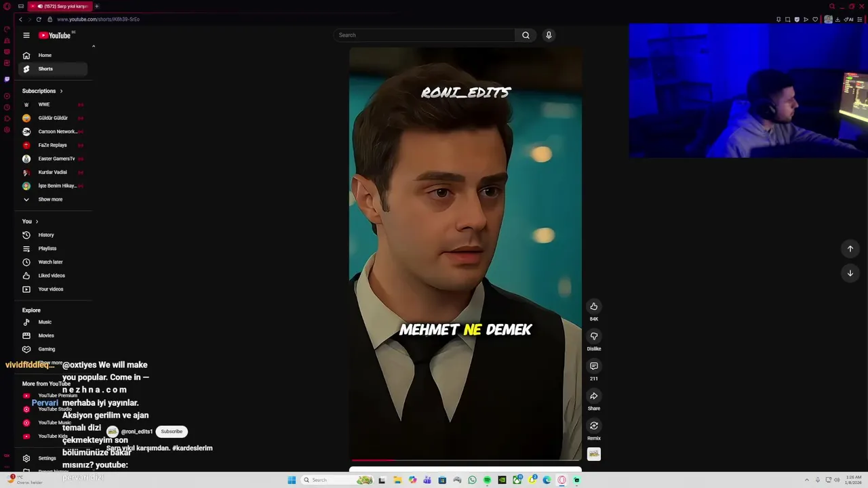Open Liked videos list
The width and height of the screenshot is (868, 488).
[x=53, y=275]
